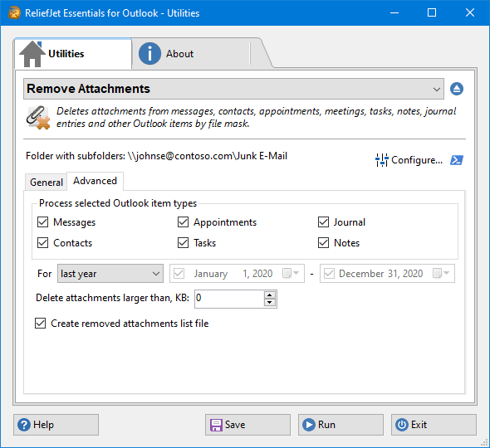Image resolution: width=490 pixels, height=448 pixels.
Task: Maximize the ReliefJet window
Action: click(432, 12)
